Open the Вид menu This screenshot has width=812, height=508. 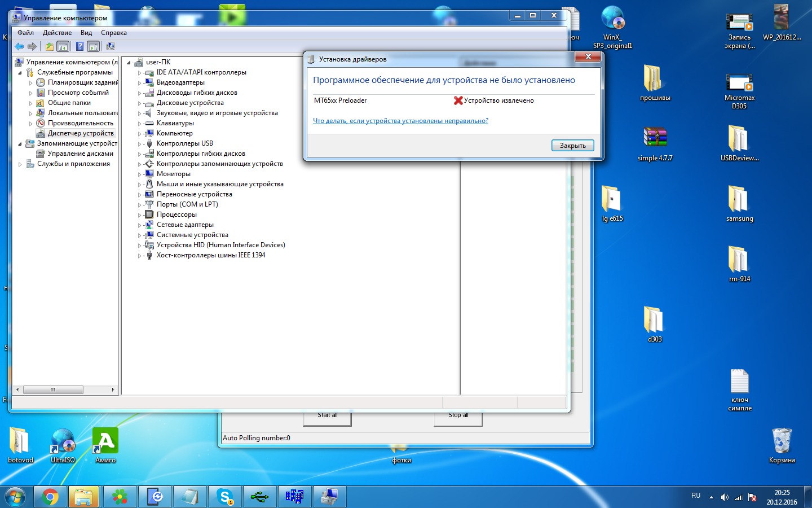(x=86, y=33)
